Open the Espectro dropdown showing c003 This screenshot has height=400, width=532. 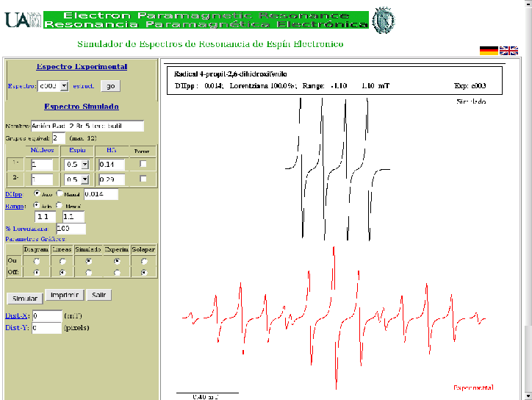53,86
